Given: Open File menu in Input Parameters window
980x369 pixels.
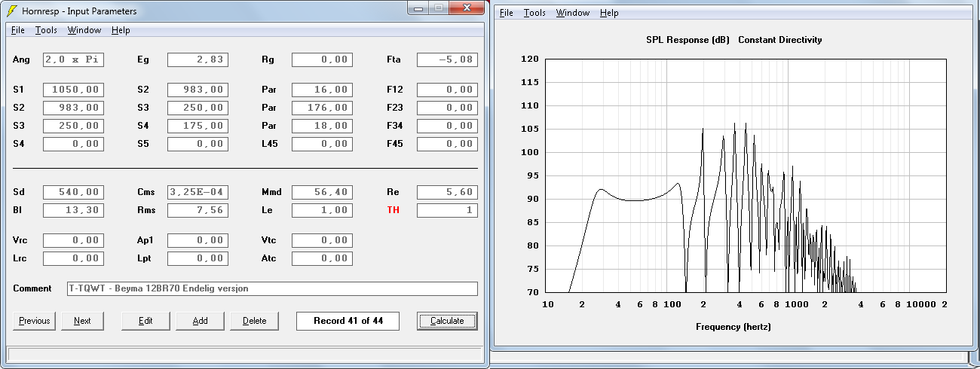Looking at the screenshot, I should pyautogui.click(x=18, y=30).
